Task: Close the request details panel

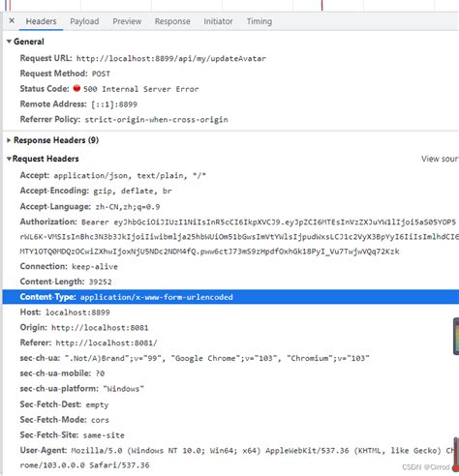Action: click(x=12, y=21)
